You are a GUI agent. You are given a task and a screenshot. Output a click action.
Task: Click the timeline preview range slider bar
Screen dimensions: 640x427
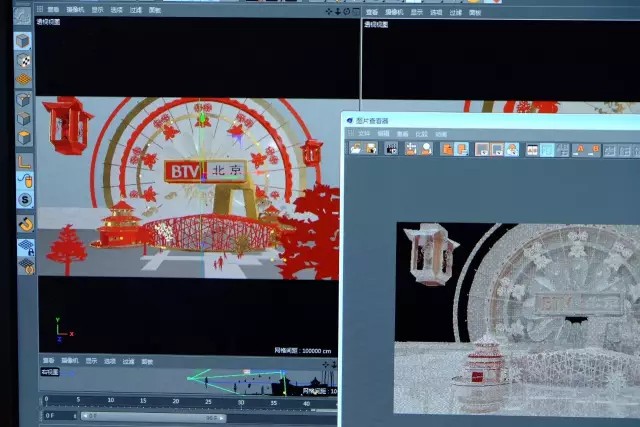click(153, 417)
